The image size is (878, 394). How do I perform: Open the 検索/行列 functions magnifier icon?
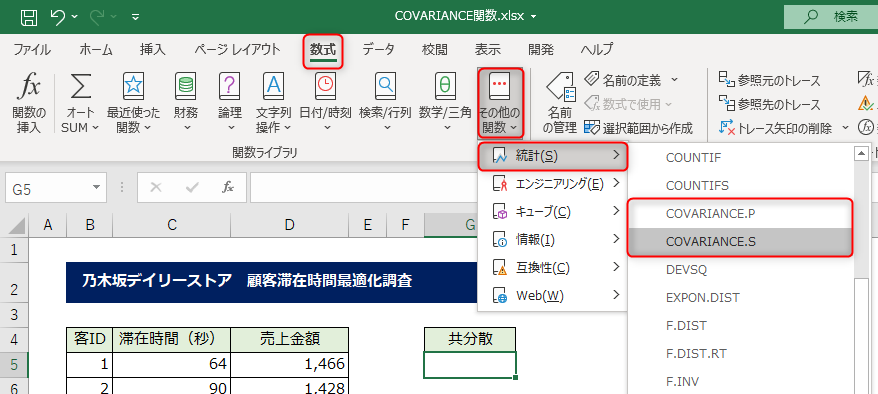coord(385,87)
